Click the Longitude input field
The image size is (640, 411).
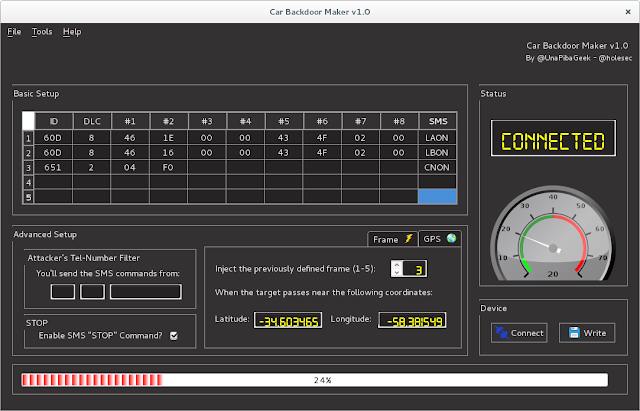pyautogui.click(x=412, y=320)
